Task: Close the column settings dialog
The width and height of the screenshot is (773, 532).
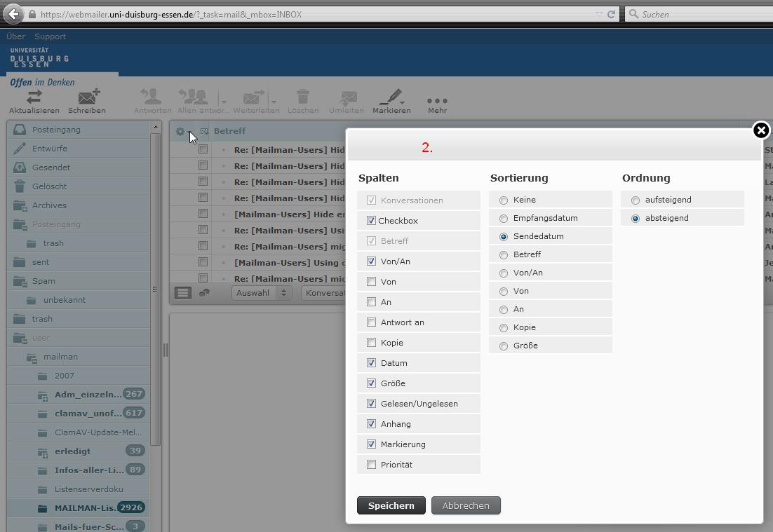Action: (760, 130)
